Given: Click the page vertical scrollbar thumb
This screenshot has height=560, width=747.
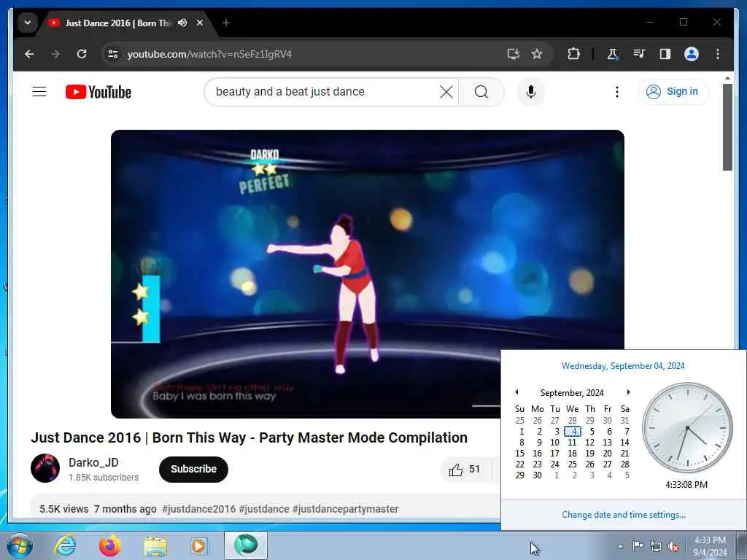Looking at the screenshot, I should point(727,127).
